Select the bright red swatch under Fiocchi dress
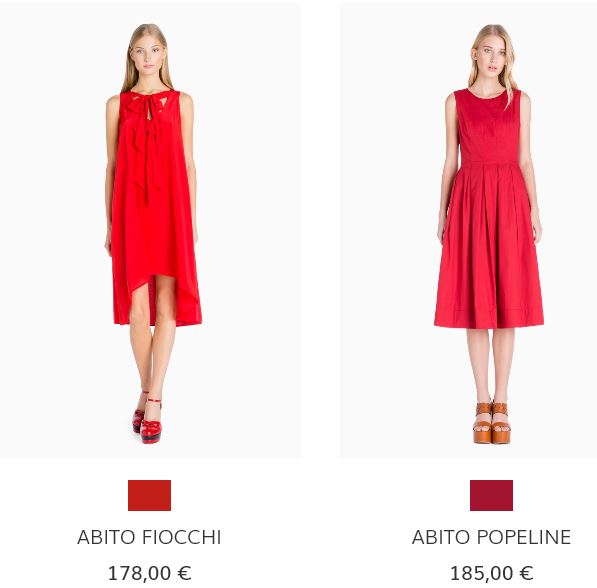This screenshot has height=588, width=597. [149, 495]
